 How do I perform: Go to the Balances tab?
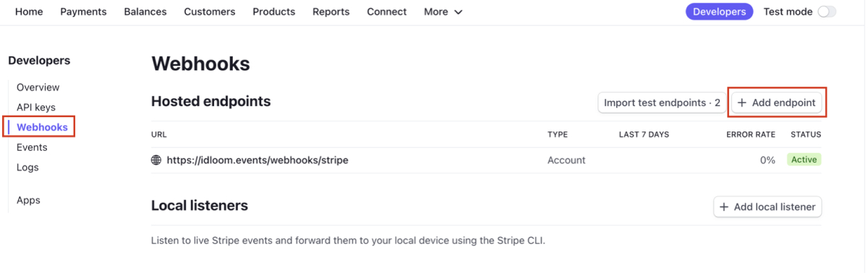point(145,12)
